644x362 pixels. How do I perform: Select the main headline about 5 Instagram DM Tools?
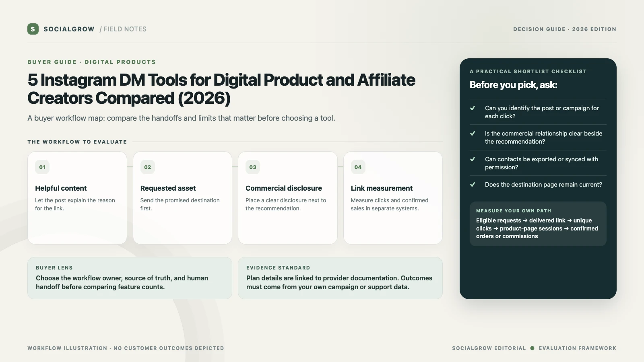tap(221, 89)
